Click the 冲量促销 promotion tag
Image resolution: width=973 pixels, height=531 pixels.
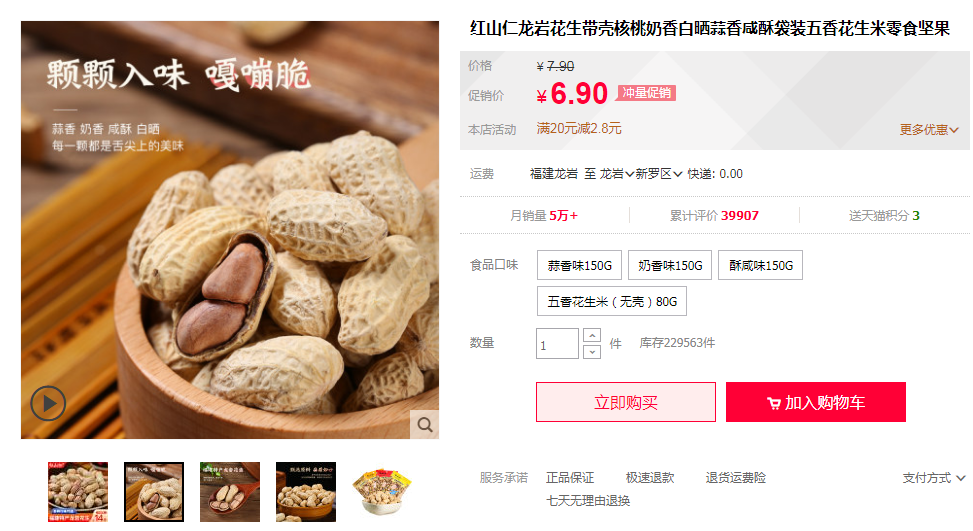(x=646, y=93)
